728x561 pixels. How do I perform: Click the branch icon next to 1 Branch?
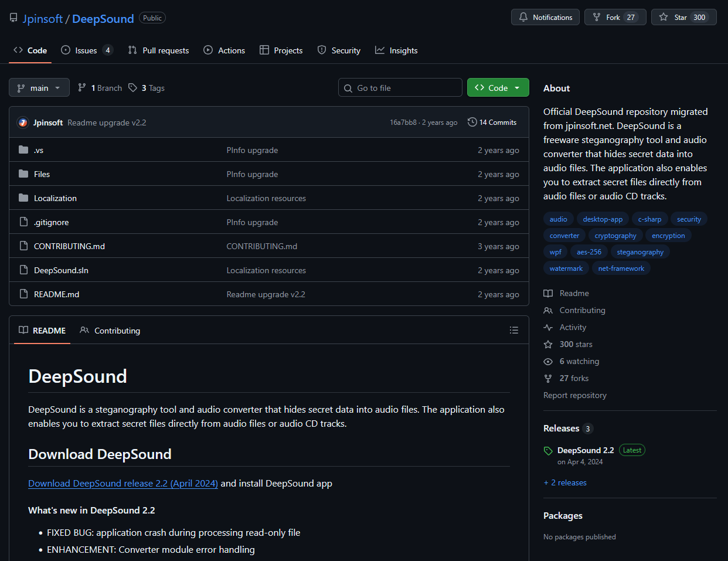click(x=82, y=87)
